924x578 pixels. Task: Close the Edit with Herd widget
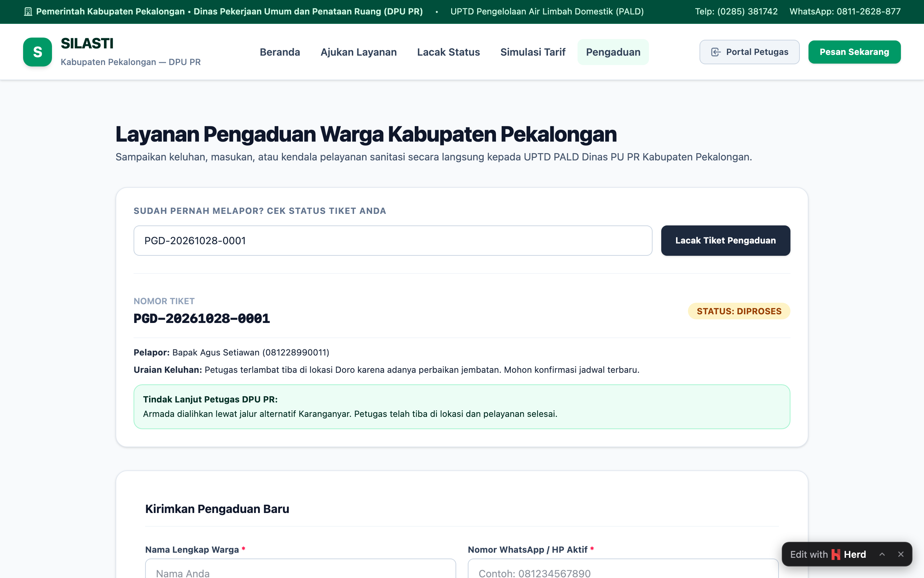click(x=901, y=554)
